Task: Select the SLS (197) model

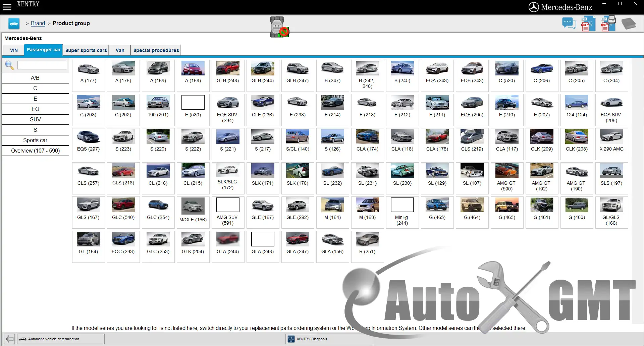Action: [x=612, y=178]
